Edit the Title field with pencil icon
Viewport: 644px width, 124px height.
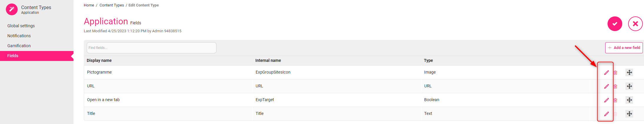pos(606,114)
